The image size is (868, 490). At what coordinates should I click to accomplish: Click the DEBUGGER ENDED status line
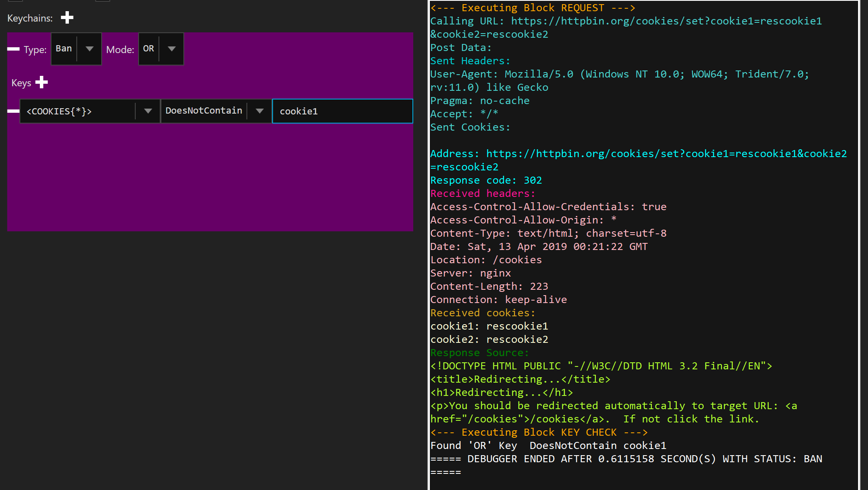point(622,458)
